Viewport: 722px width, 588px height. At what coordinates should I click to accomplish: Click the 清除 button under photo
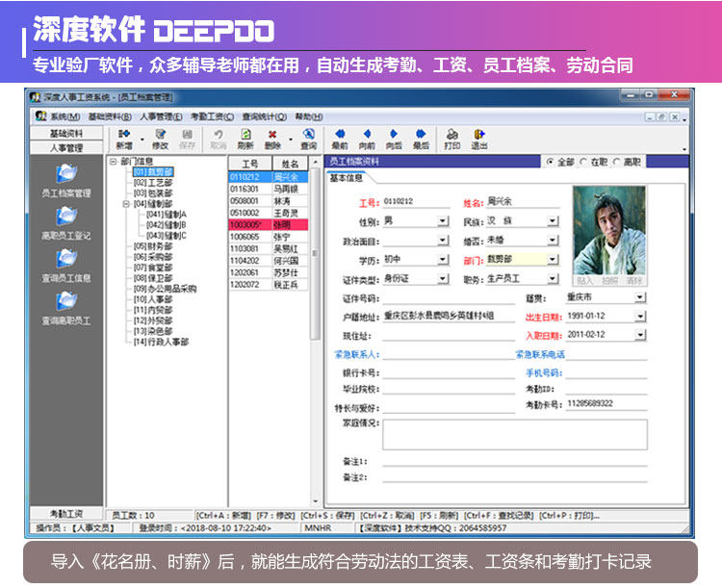(x=634, y=280)
